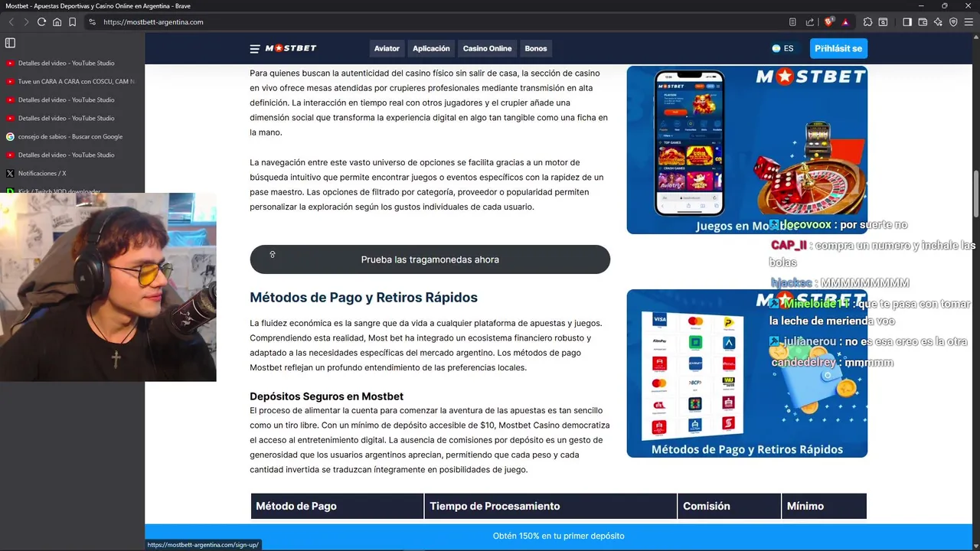
Task: Bookmark this page with the toolbar icon
Action: (x=72, y=22)
